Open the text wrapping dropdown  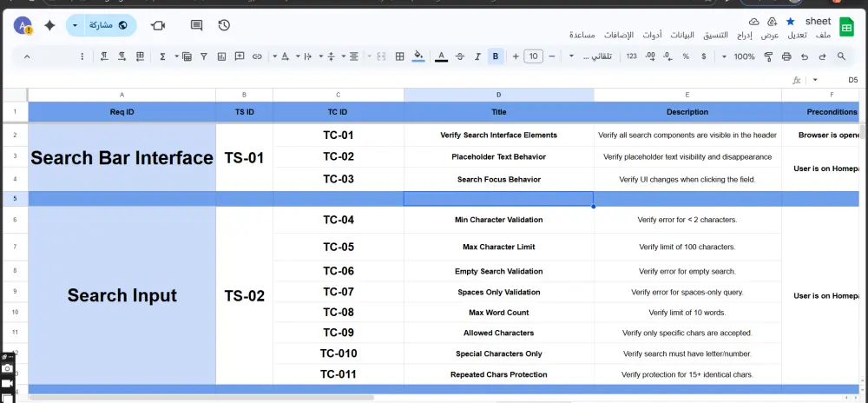point(305,56)
